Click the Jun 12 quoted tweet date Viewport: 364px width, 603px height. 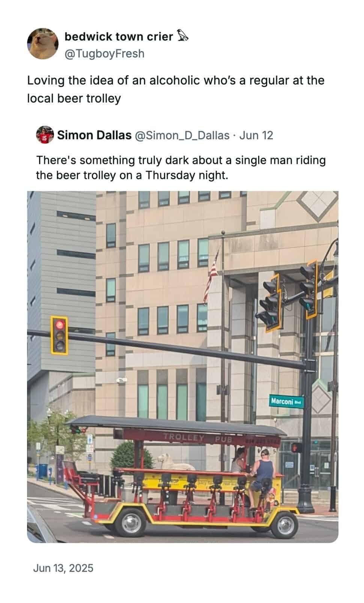[256, 135]
